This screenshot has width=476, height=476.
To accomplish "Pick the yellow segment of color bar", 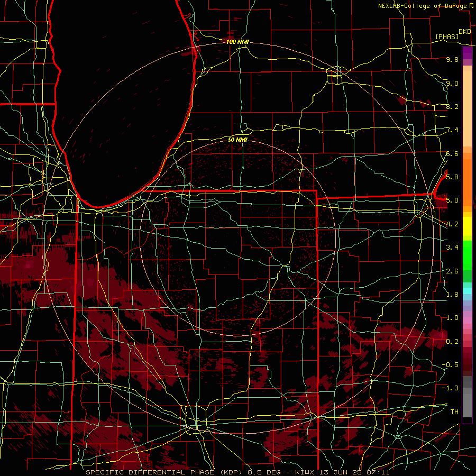I will (x=467, y=226).
